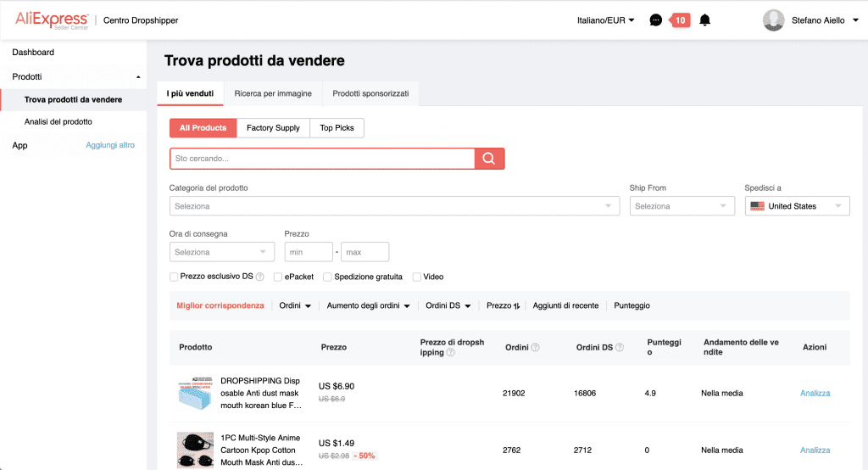This screenshot has height=470, width=868.
Task: Open the Prodotti sponsorizzati tab
Action: pos(370,93)
